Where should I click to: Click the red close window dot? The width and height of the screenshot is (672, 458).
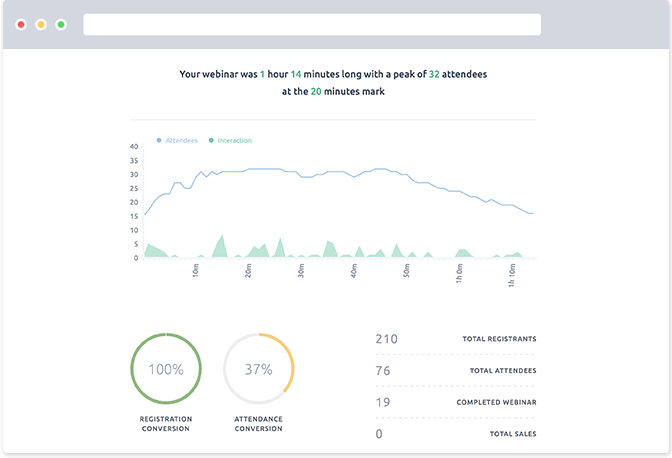click(x=21, y=24)
